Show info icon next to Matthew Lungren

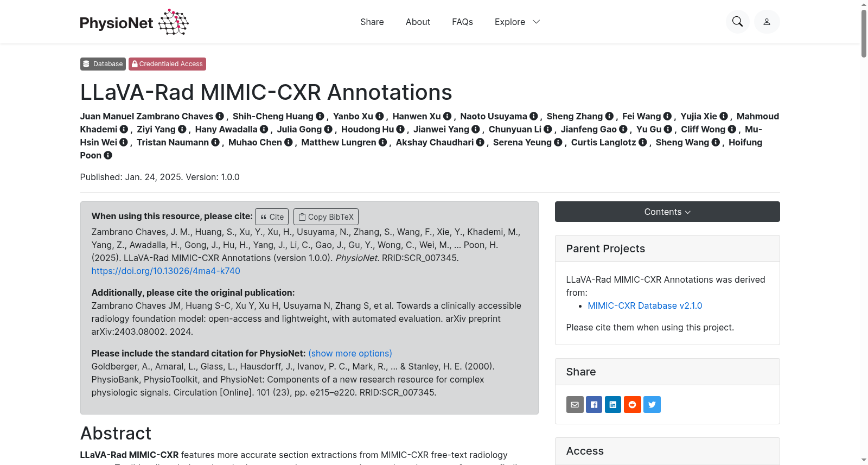(x=383, y=142)
